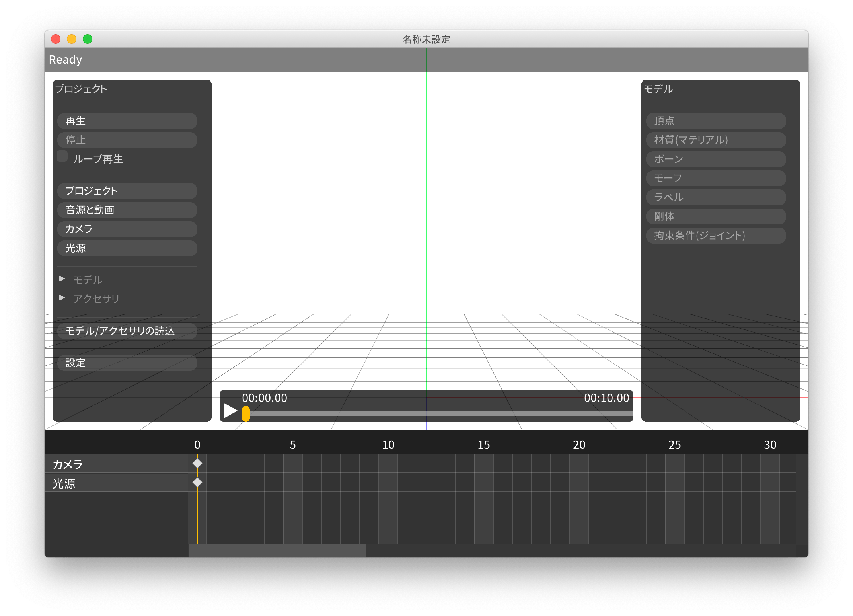Image resolution: width=853 pixels, height=616 pixels.
Task: Click the play triangle icon in seek bar
Action: 230,411
